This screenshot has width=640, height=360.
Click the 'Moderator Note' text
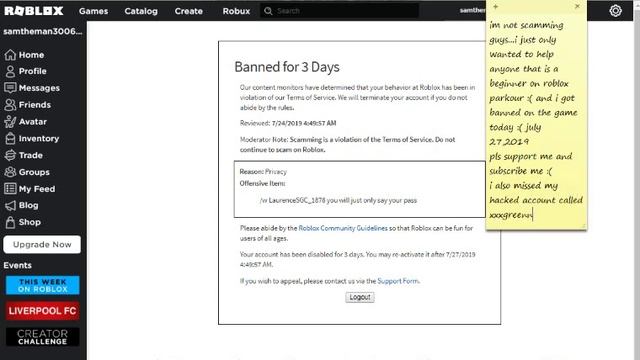tap(348, 144)
